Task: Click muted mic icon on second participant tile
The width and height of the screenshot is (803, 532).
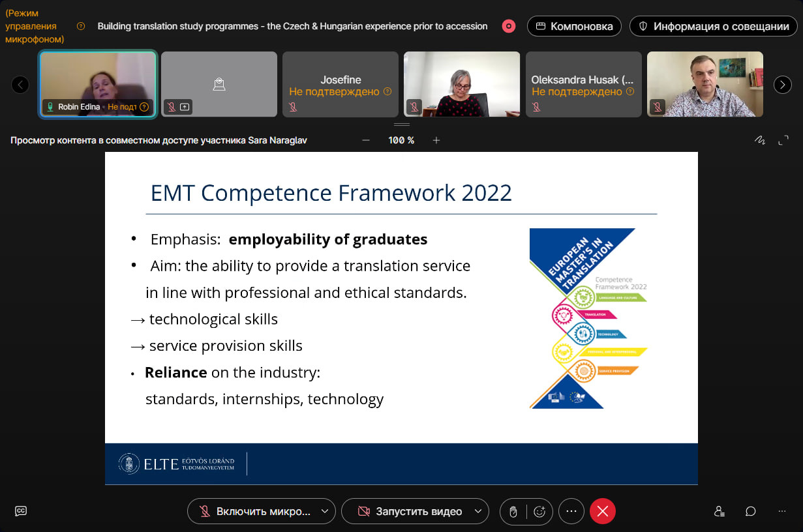Action: click(x=172, y=107)
